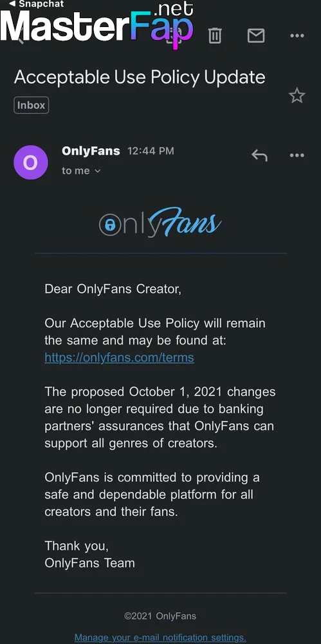Tap the October 1, 2021 changes paragraph
Image resolution: width=321 pixels, height=644 pixels.
pyautogui.click(x=160, y=417)
